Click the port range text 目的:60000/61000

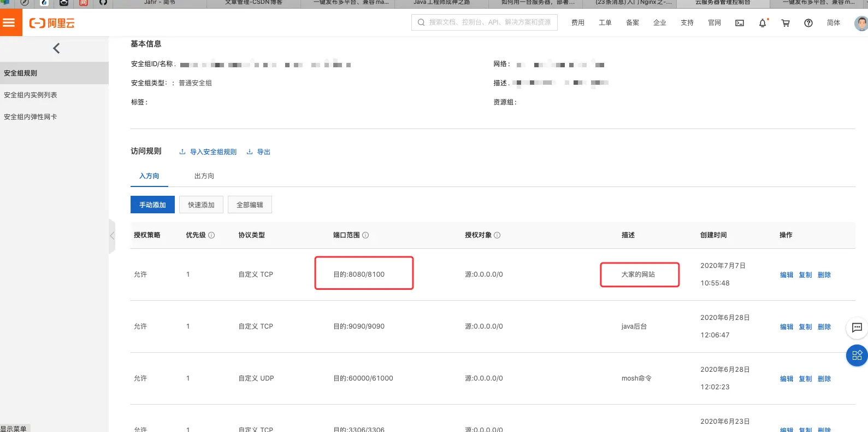coord(363,378)
